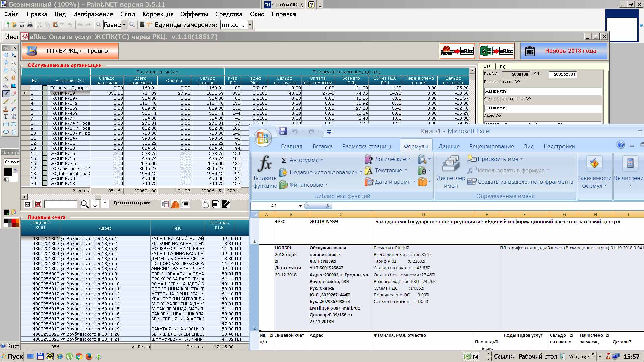Toggle the pixel grid icon in Paint.NET
644x362 pixels.
point(142,25)
